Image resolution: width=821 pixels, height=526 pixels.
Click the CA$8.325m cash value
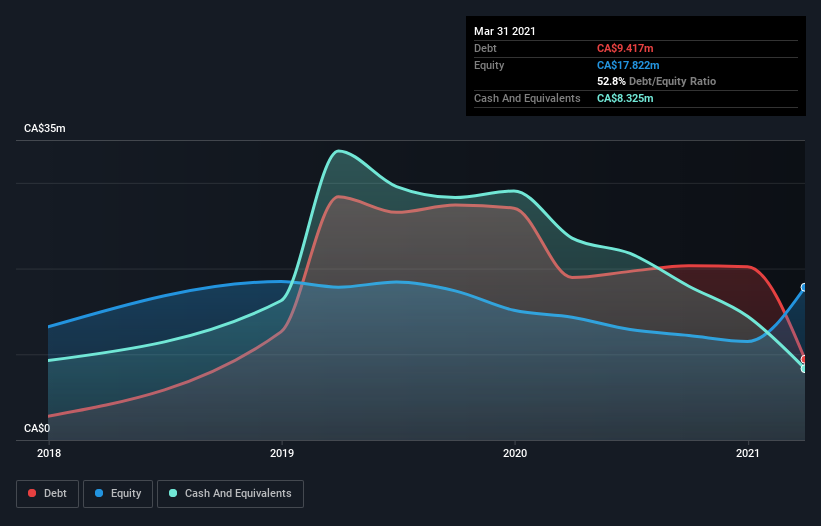(x=625, y=98)
